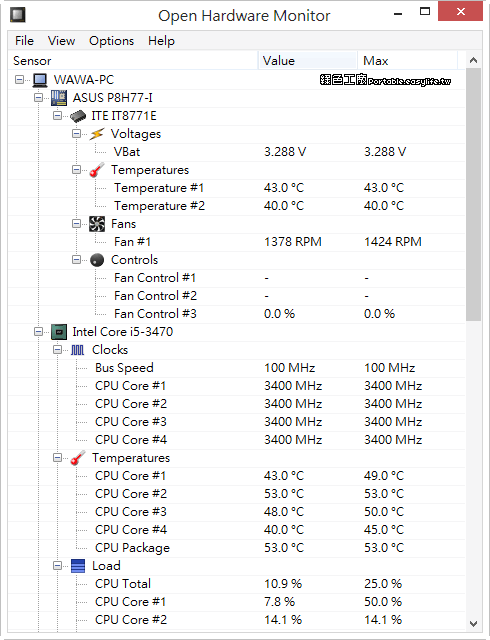Click the ITE IT8771E chip icon
This screenshot has height=640, width=490.
[78, 116]
